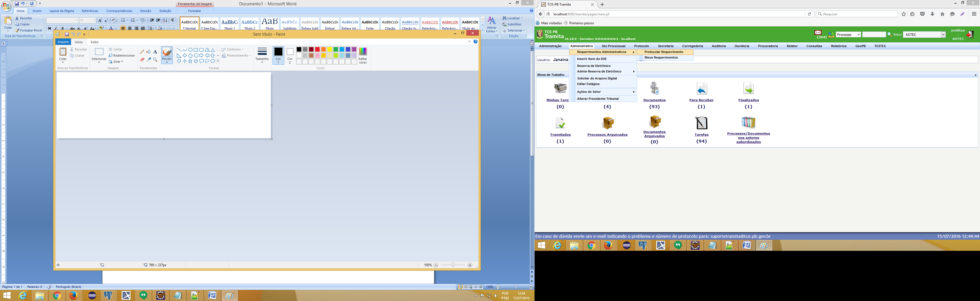Toggle bold (N) formatting in Word

(x=50, y=29)
